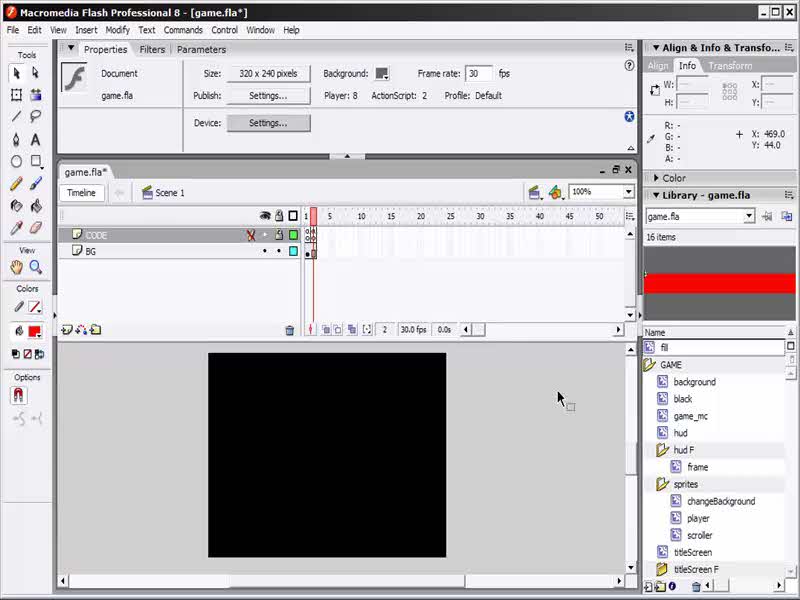Viewport: 800px width, 600px height.
Task: Select the Oval tool
Action: (16, 161)
